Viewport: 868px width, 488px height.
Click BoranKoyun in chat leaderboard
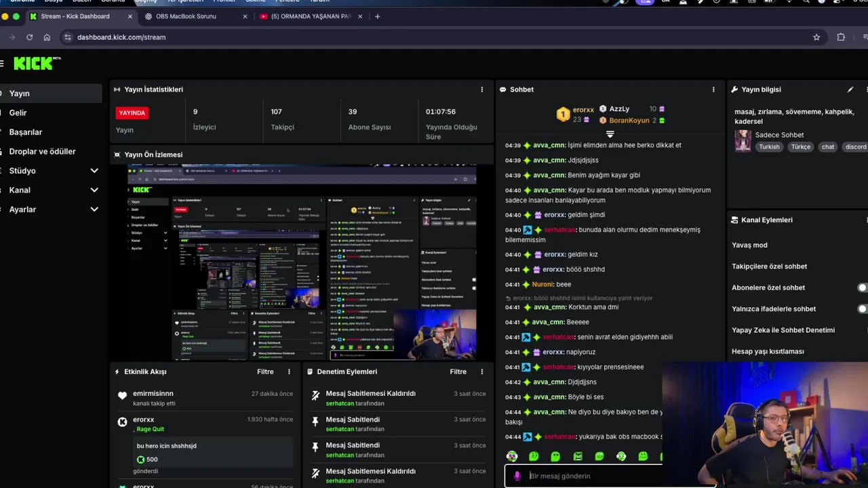pos(629,120)
